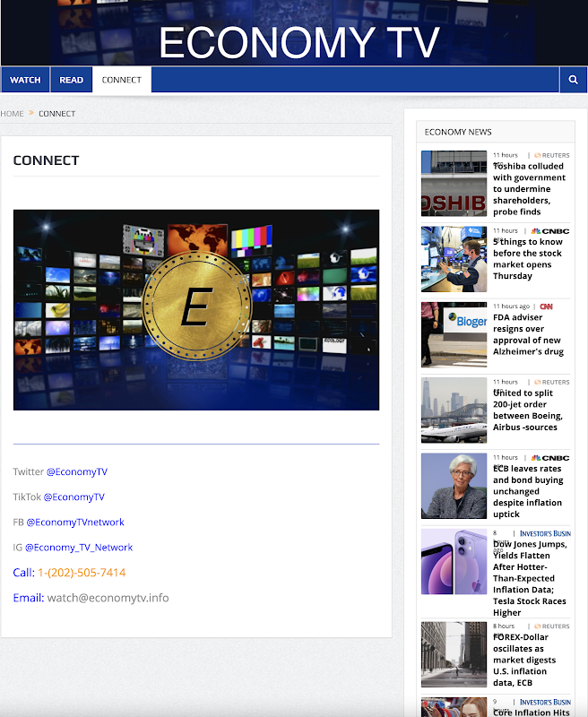Screen dimensions: 588x717
Task: Click the CNBC logo on stock market story
Action: click(550, 231)
